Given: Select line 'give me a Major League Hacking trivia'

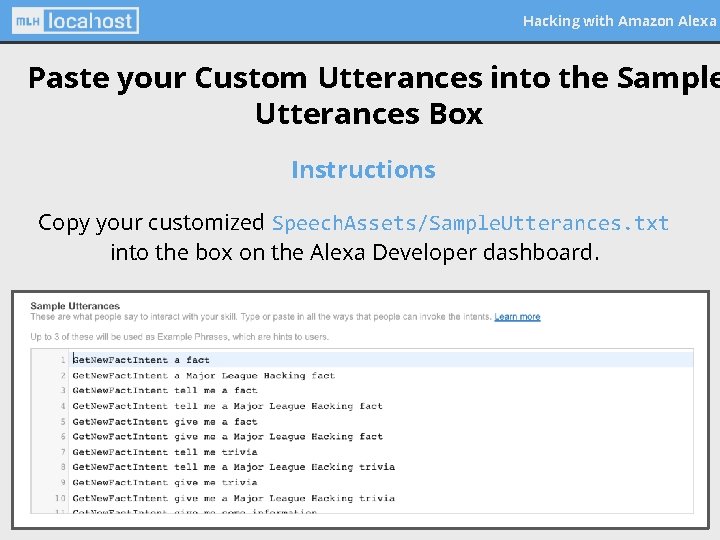Looking at the screenshot, I should (233, 499).
